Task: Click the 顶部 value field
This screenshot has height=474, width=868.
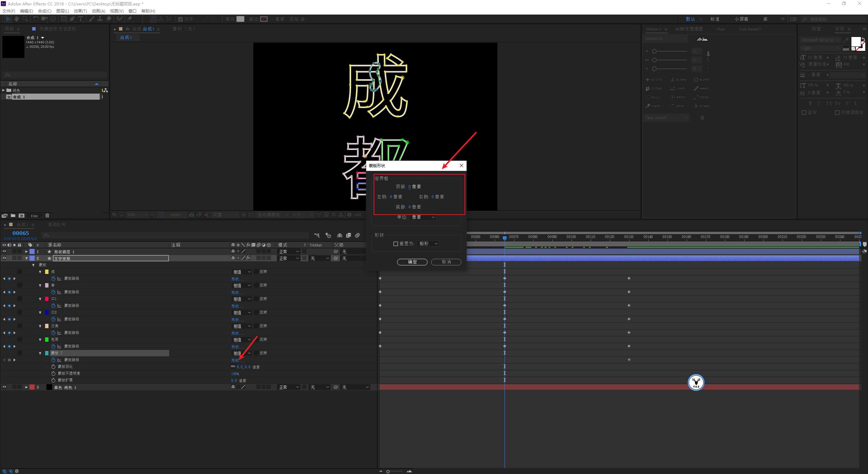Action: 410,187
